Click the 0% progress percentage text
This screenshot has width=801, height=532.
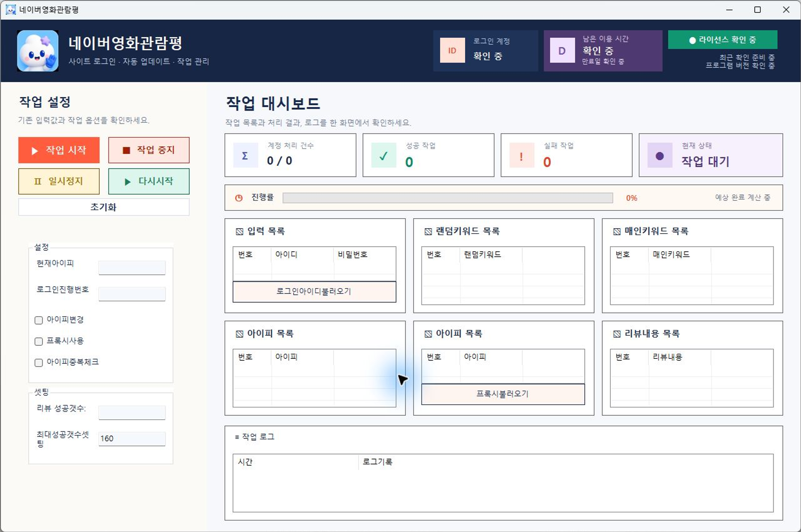[632, 198]
